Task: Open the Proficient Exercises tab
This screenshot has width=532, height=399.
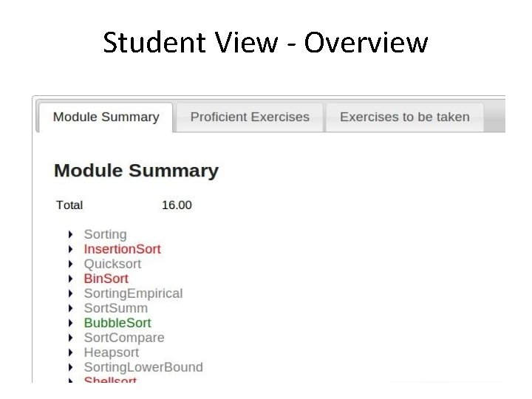Action: (250, 117)
